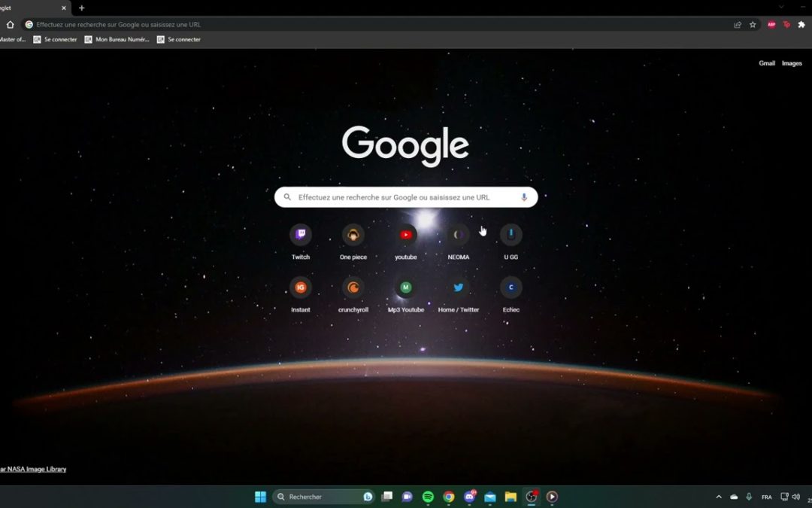The height and width of the screenshot is (508, 812).
Task: Open the Mp3 Youtube shortcut
Action: [x=406, y=295]
